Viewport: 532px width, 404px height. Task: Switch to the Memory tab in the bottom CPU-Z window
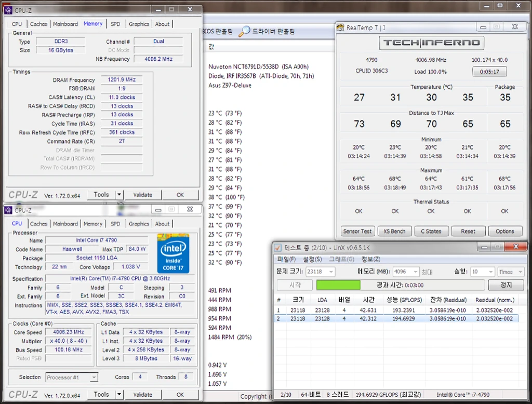coord(93,224)
